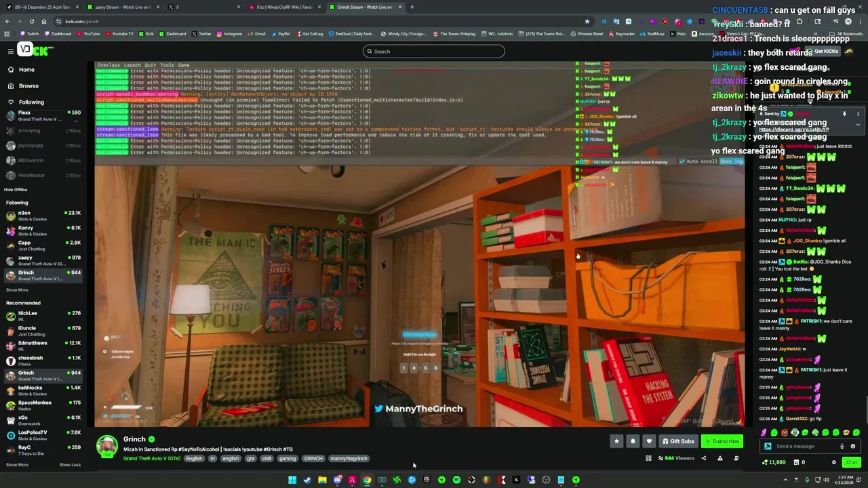Open Konvy channel in Following list

(x=42, y=230)
